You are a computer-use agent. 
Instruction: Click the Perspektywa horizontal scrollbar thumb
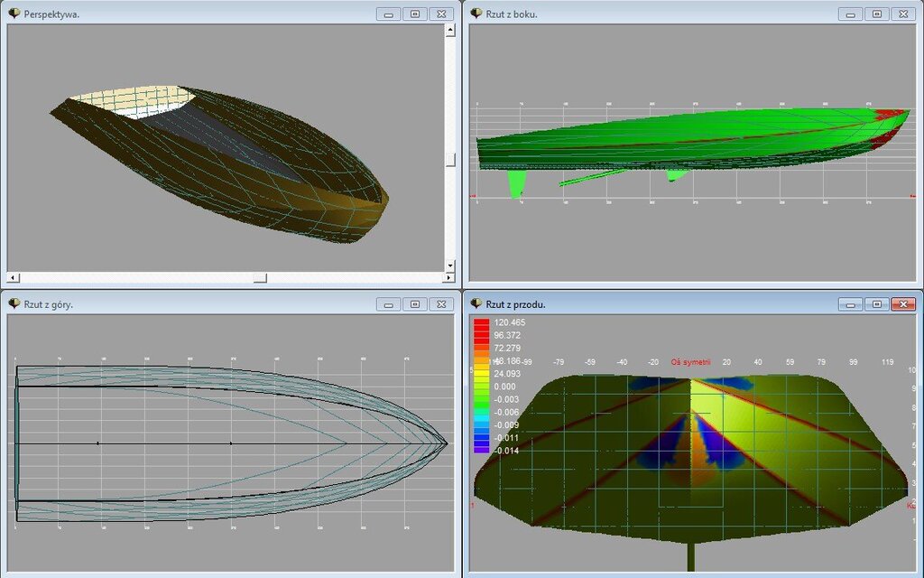pos(260,277)
